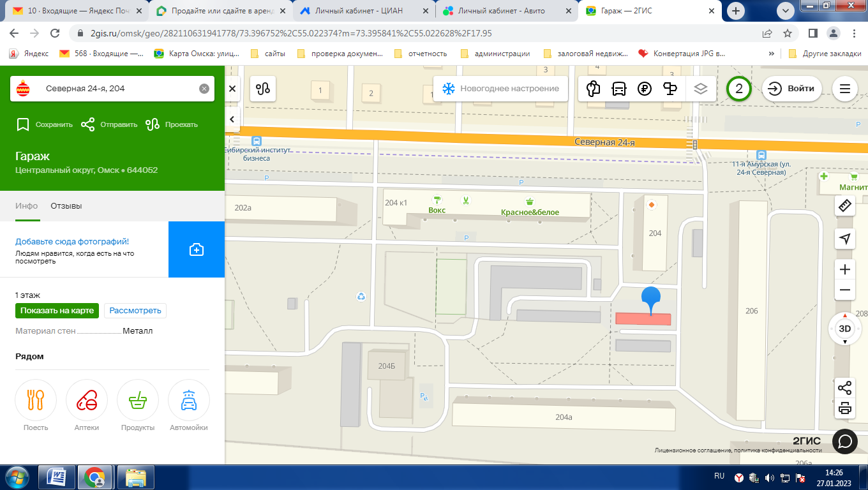Screen dimensions: 868x490
Task: Open the chat support bubble icon
Action: 845,441
